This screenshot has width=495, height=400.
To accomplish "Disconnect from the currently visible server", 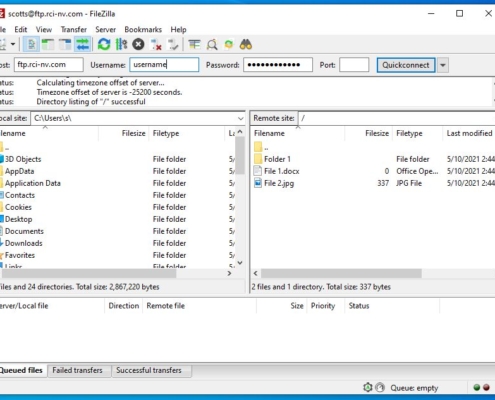I will point(156,44).
